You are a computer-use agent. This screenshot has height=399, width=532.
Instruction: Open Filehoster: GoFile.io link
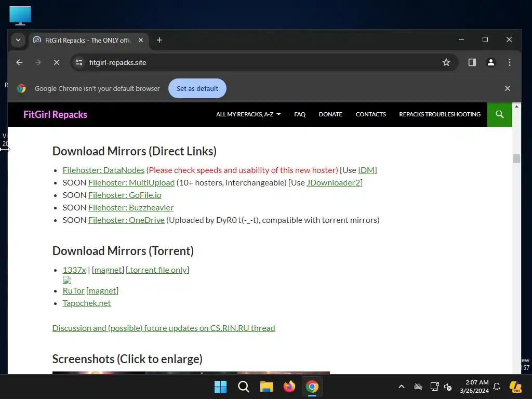[x=125, y=195]
